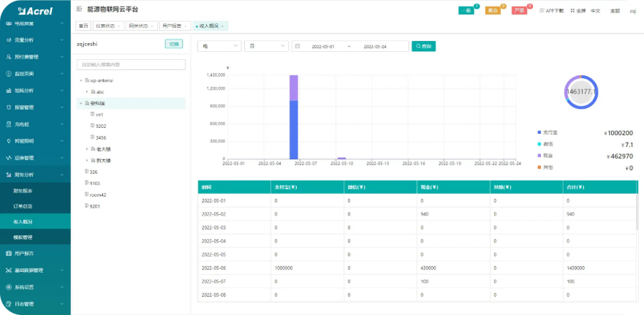
Task: Click the meter icon beside room42
Action: click(86, 194)
